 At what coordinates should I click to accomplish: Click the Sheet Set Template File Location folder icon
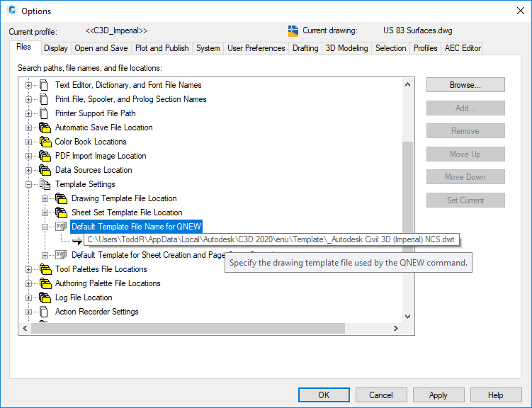(x=61, y=212)
